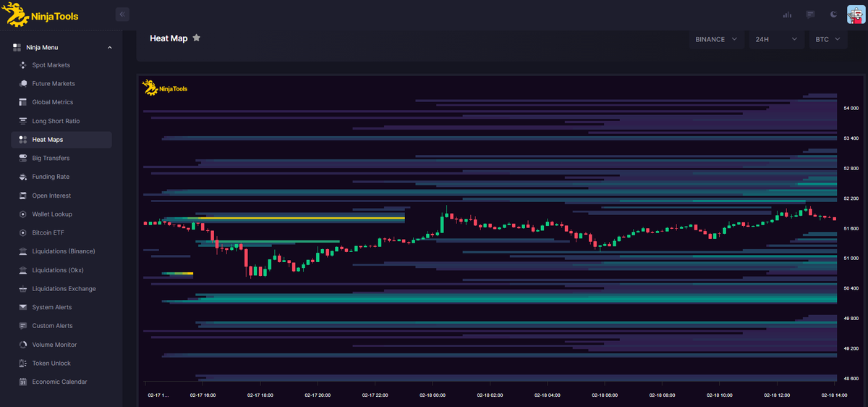
Task: Click the NinjaTools logo inside chart
Action: point(164,88)
